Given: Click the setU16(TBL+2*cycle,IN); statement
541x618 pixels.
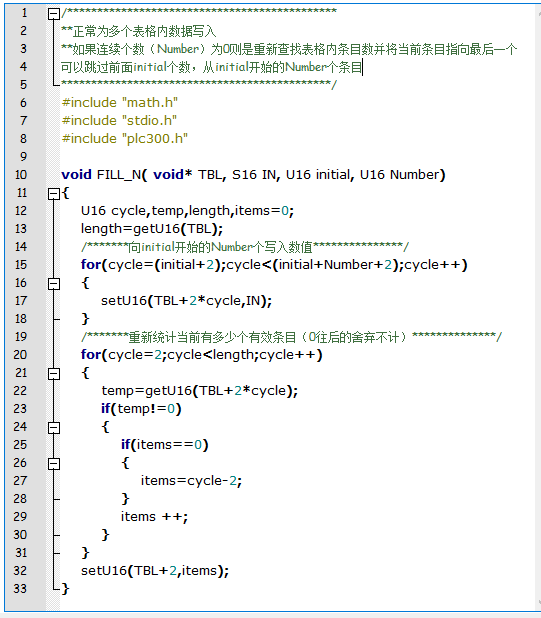Looking at the screenshot, I should (187, 301).
